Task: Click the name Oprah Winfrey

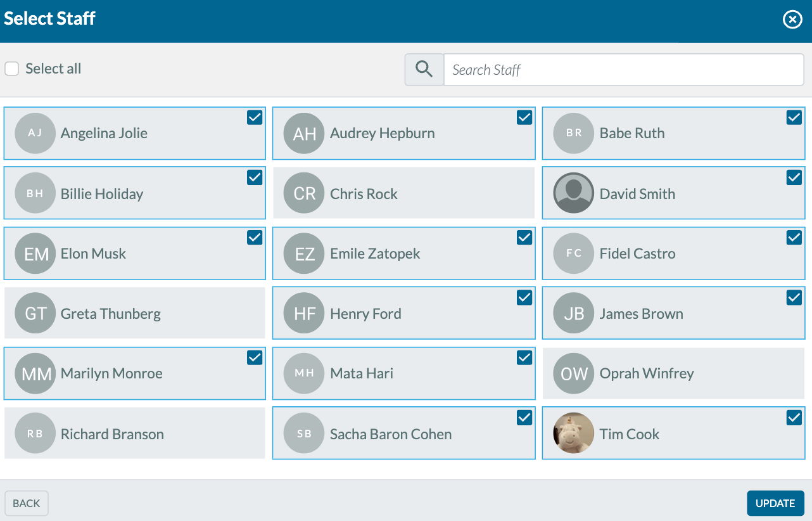Action: [x=647, y=374]
